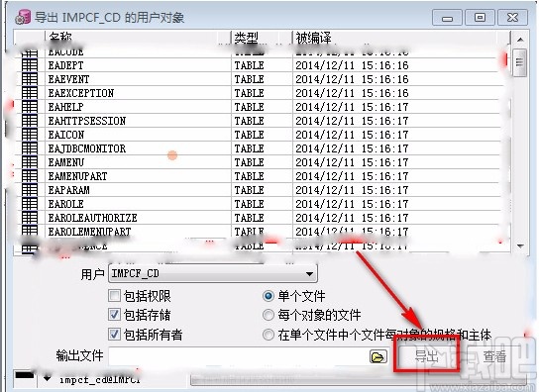Select the EAEXCEPTION row name
539x392 pixels.
tap(81, 93)
